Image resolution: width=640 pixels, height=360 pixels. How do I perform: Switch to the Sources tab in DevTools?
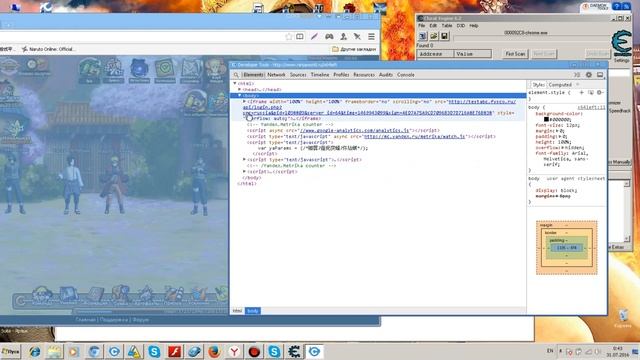click(298, 75)
